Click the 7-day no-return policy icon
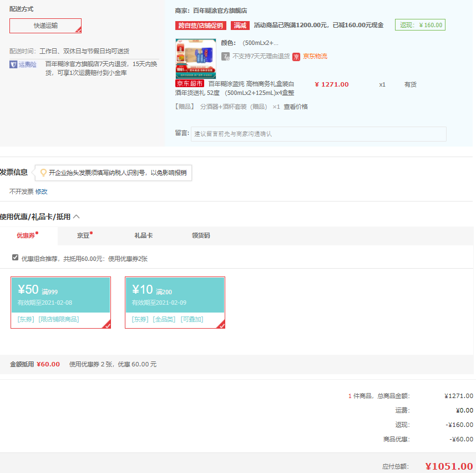Image resolution: width=476 pixels, height=473 pixels. pos(225,57)
